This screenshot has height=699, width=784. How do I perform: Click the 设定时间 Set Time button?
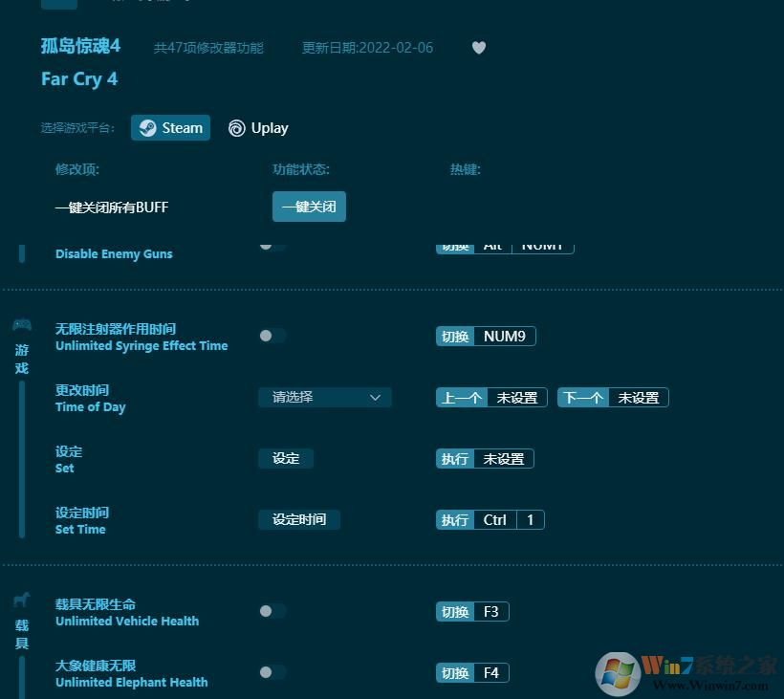(x=298, y=519)
